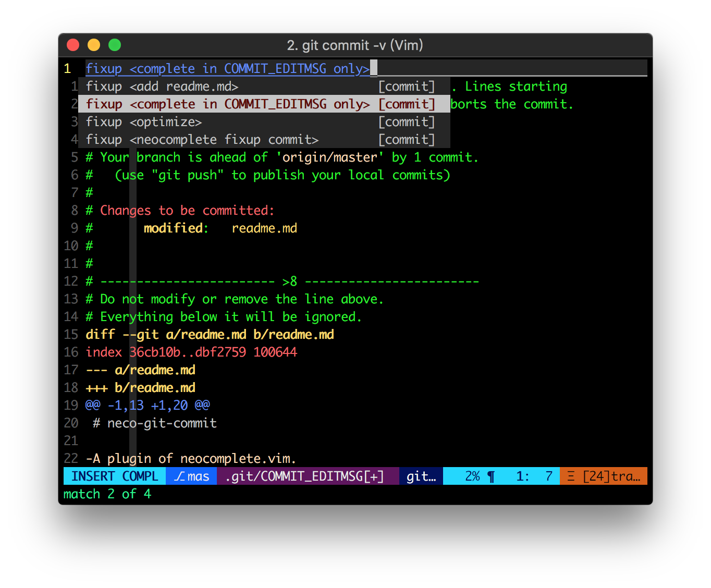Click the red close window button
Screen dimensions: 711x588
(73, 45)
